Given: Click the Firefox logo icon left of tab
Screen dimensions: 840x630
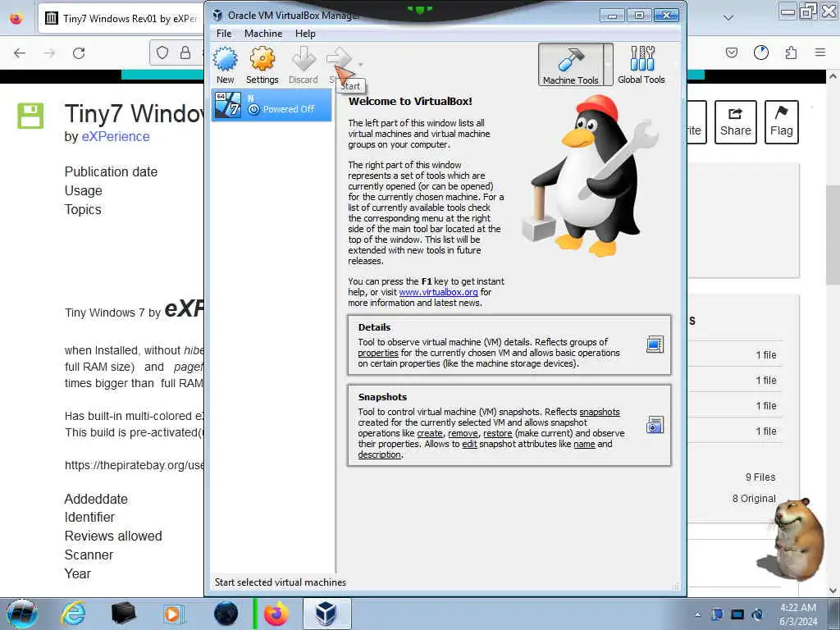Looking at the screenshot, I should pos(16,18).
